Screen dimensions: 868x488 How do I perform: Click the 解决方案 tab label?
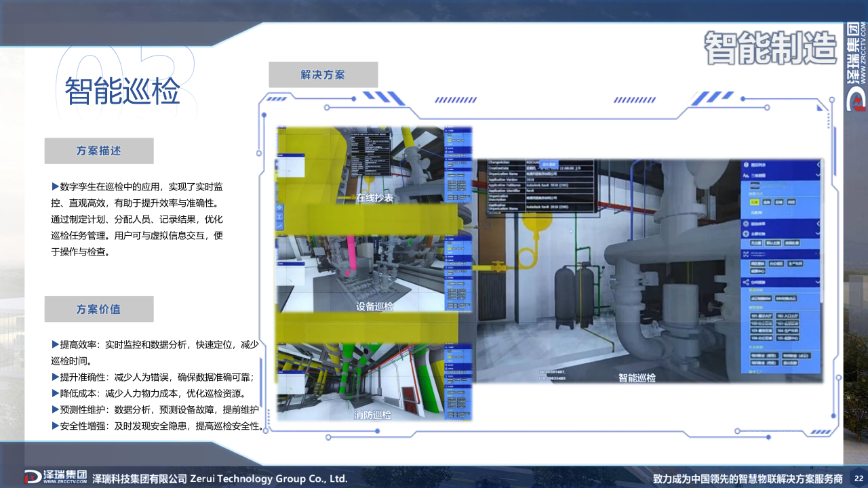coord(323,75)
